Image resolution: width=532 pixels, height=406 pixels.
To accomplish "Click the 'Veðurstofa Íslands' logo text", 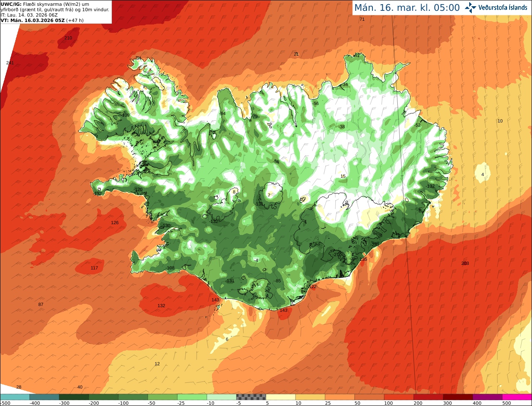I will coord(503,7).
